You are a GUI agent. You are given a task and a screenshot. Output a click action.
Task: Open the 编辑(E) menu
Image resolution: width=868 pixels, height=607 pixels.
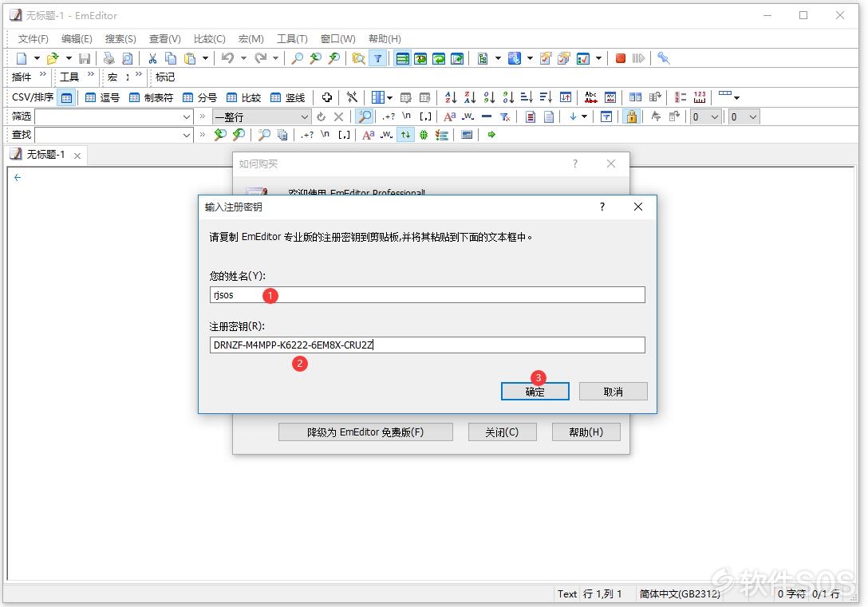pos(77,39)
